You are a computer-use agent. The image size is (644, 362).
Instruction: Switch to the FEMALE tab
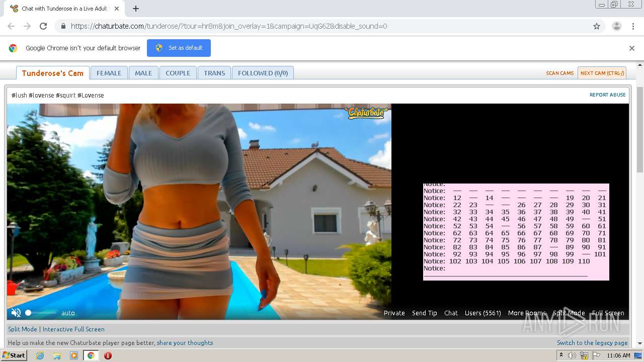click(109, 73)
